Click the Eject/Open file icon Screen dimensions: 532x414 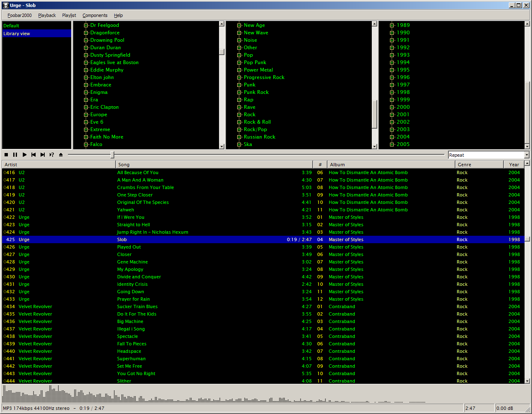click(61, 155)
